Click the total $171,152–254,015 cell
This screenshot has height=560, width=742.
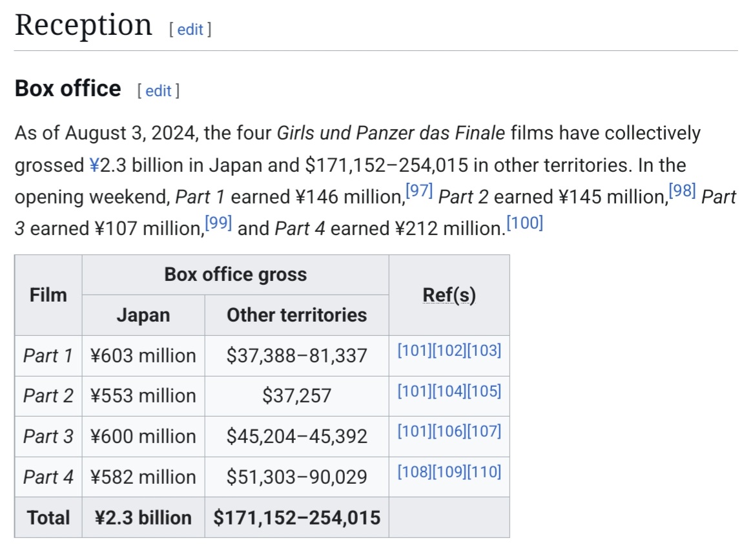click(296, 517)
